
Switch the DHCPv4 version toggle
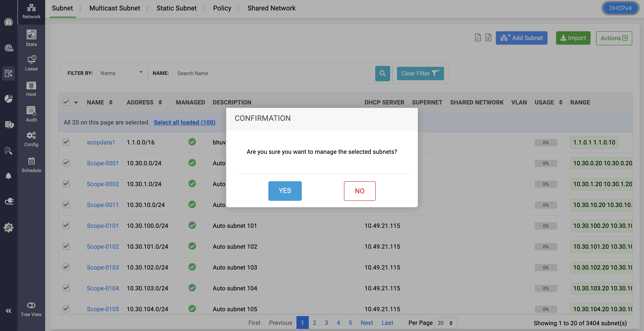tap(620, 8)
